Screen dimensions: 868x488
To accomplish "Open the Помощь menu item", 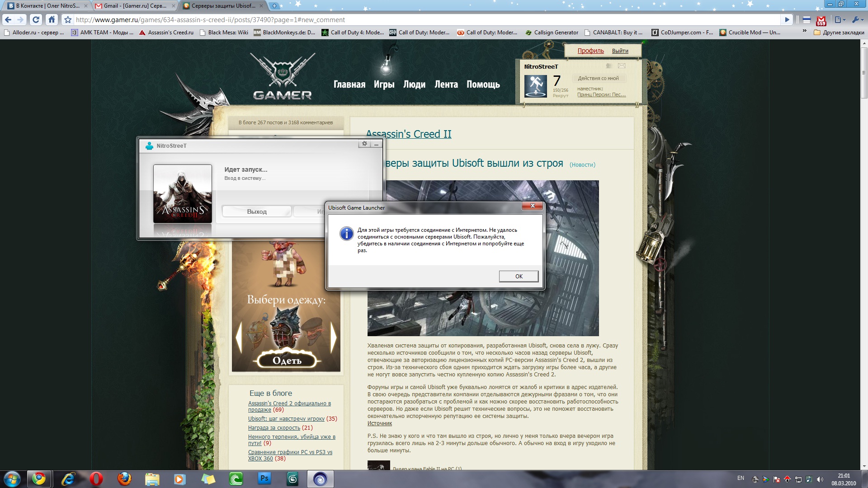I will (x=483, y=84).
